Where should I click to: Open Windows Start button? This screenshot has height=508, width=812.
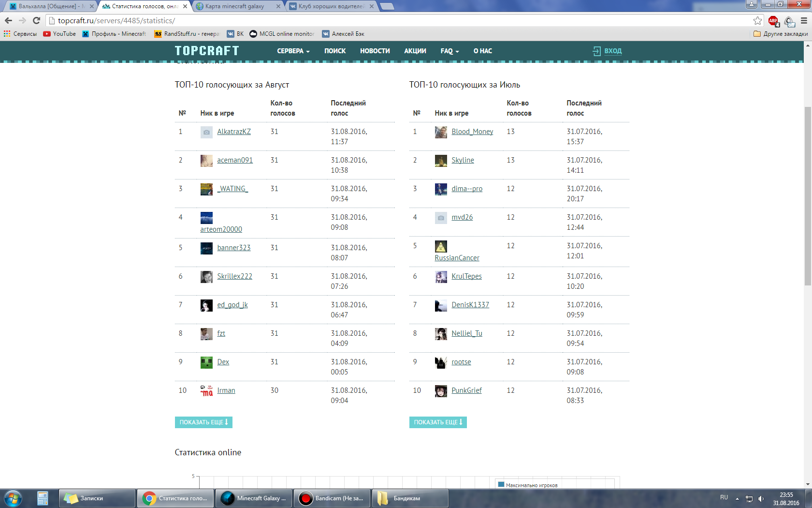coord(13,498)
